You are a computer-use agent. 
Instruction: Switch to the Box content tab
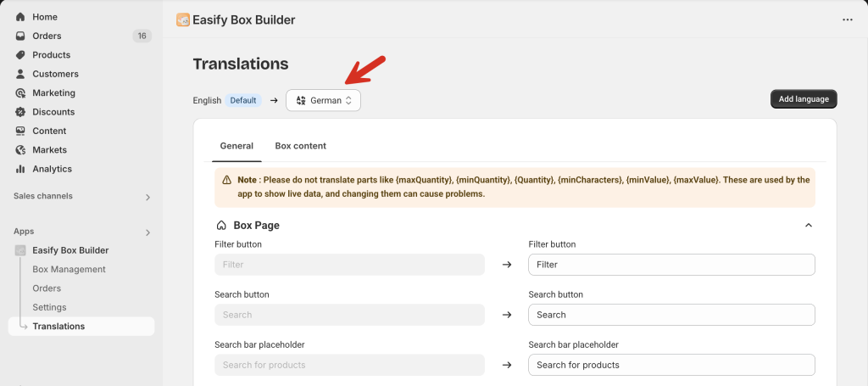(x=301, y=146)
